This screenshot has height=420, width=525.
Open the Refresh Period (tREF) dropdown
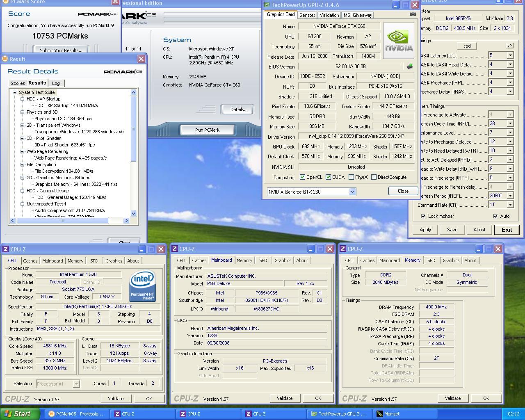point(510,196)
